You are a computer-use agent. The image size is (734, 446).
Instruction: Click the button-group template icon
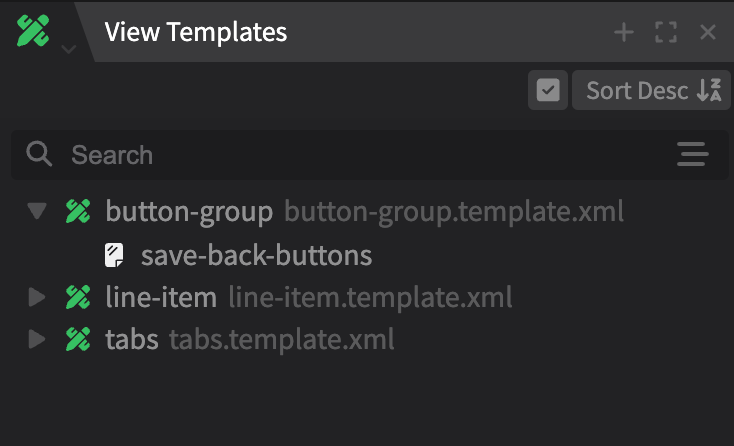(77, 211)
